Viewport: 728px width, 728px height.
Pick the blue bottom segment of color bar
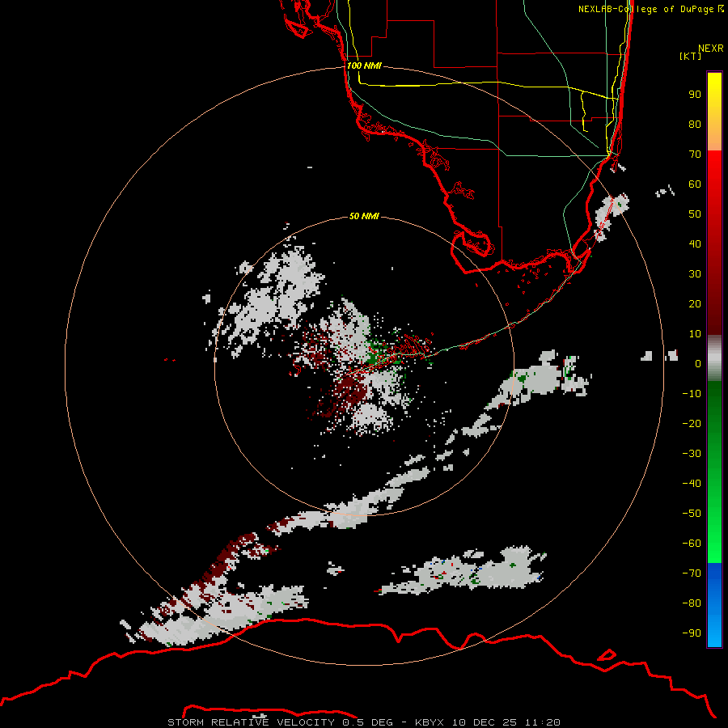(714, 605)
